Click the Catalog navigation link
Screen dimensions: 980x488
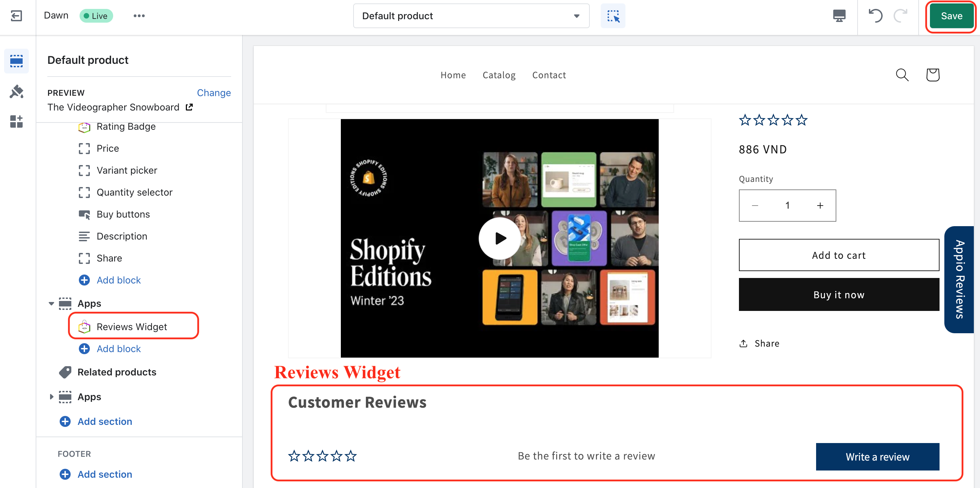(499, 75)
